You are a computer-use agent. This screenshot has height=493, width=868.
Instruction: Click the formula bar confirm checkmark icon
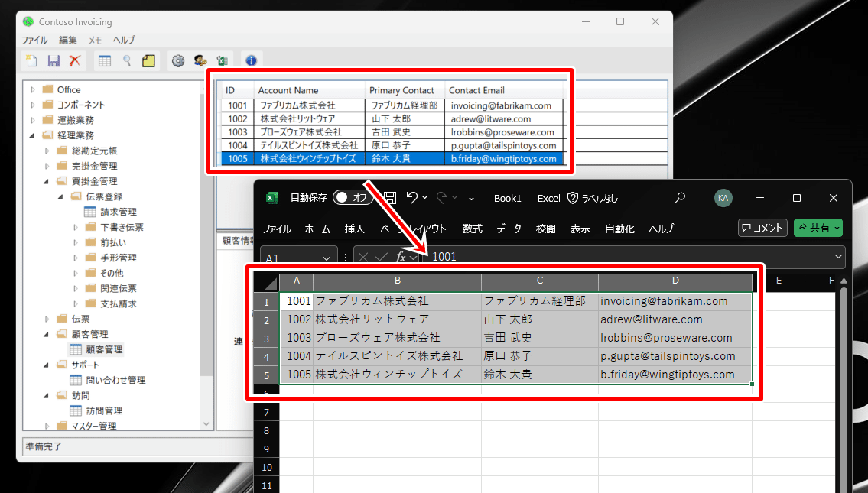(382, 257)
